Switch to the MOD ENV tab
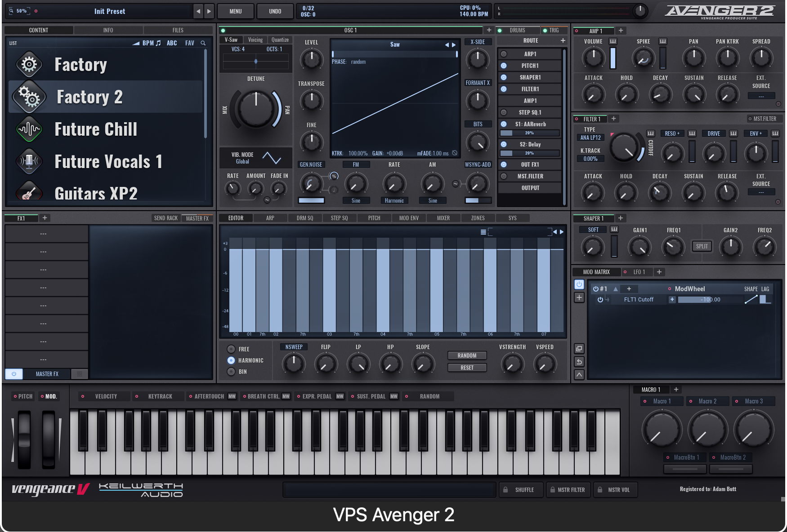 click(409, 218)
